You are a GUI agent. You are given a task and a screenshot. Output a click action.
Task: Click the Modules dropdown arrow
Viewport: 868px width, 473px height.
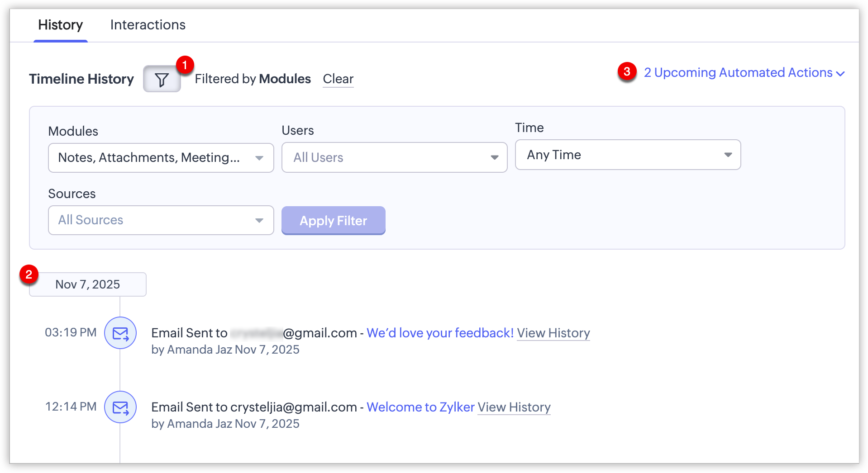tap(259, 158)
